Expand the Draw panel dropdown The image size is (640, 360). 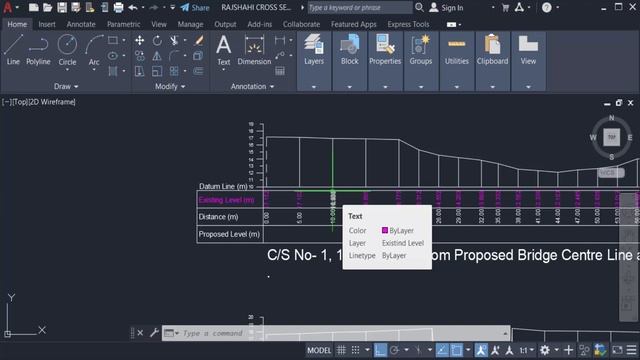(66, 87)
